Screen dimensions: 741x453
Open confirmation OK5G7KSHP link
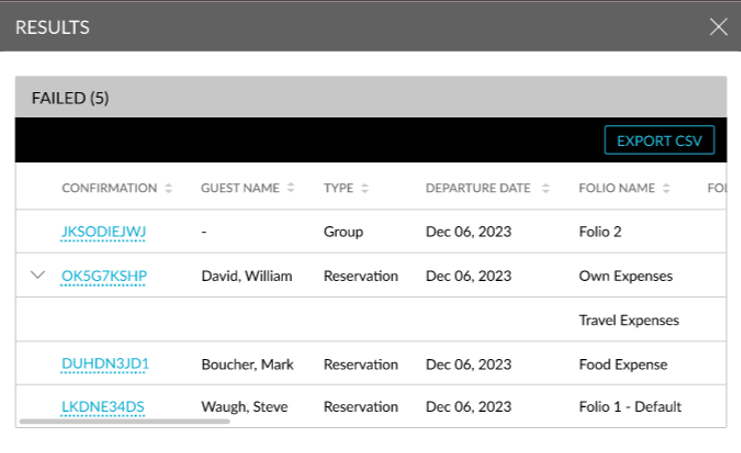[x=104, y=276]
